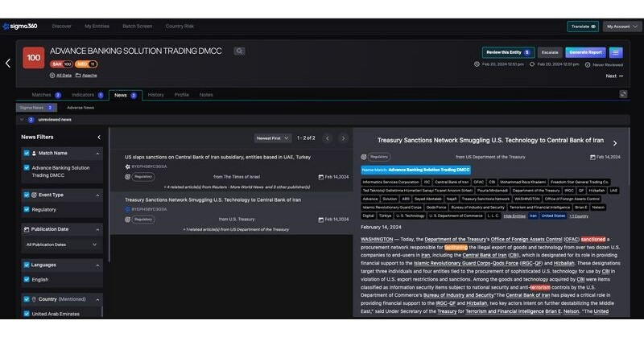Click the Hide Entities link
The height and width of the screenshot is (337, 644).
tap(514, 216)
